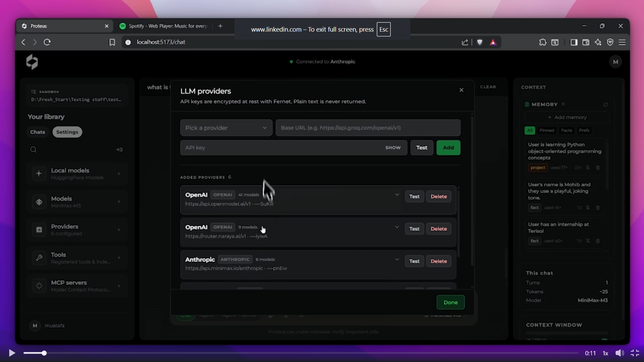Expand the OpenAI 41 models provider
The image size is (644, 362).
397,195
